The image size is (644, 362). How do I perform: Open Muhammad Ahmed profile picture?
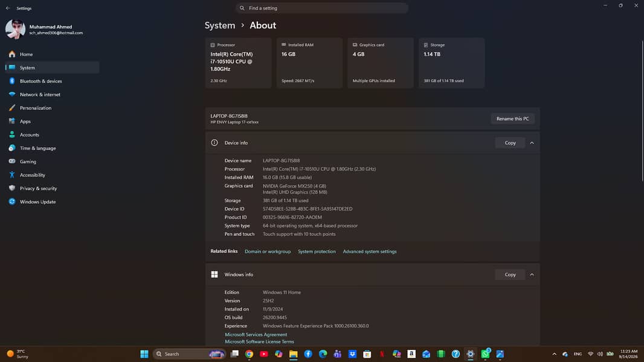click(15, 30)
